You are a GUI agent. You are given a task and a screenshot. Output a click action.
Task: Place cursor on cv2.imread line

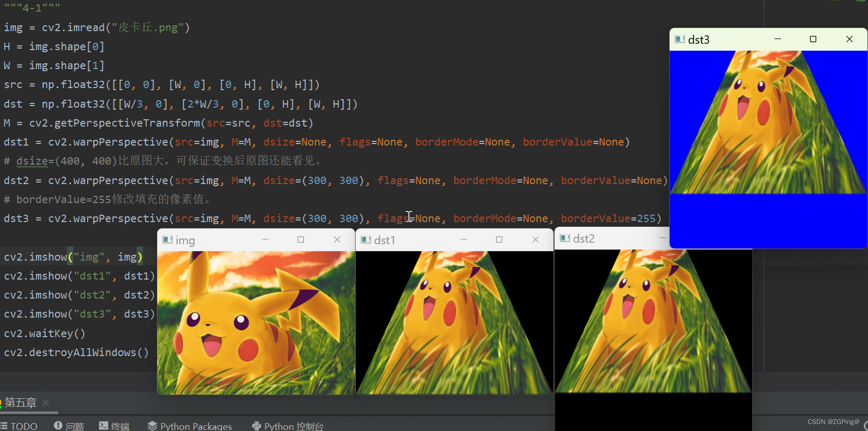tap(97, 27)
